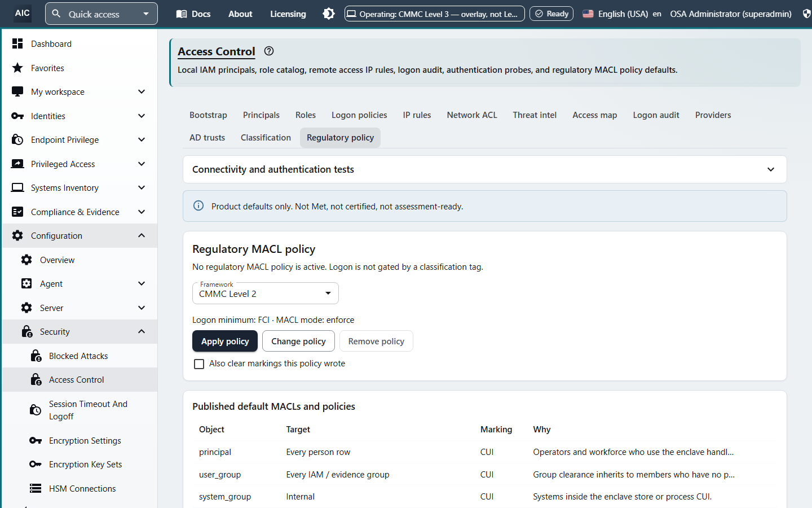Open the Docs link
812x508 pixels.
(193, 14)
